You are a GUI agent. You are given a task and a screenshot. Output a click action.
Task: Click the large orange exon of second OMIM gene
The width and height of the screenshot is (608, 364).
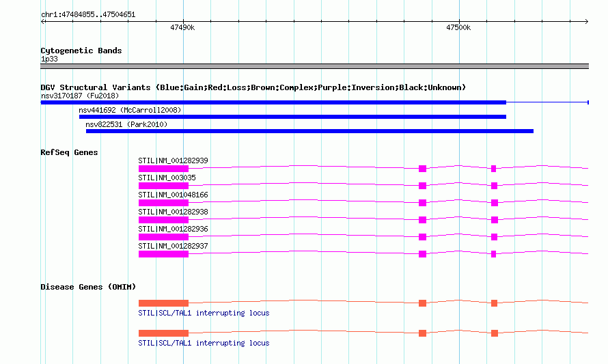pos(164,333)
